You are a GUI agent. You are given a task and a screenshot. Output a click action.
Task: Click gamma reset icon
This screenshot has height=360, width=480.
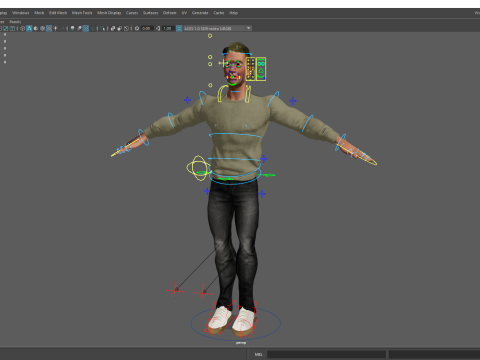(x=158, y=28)
